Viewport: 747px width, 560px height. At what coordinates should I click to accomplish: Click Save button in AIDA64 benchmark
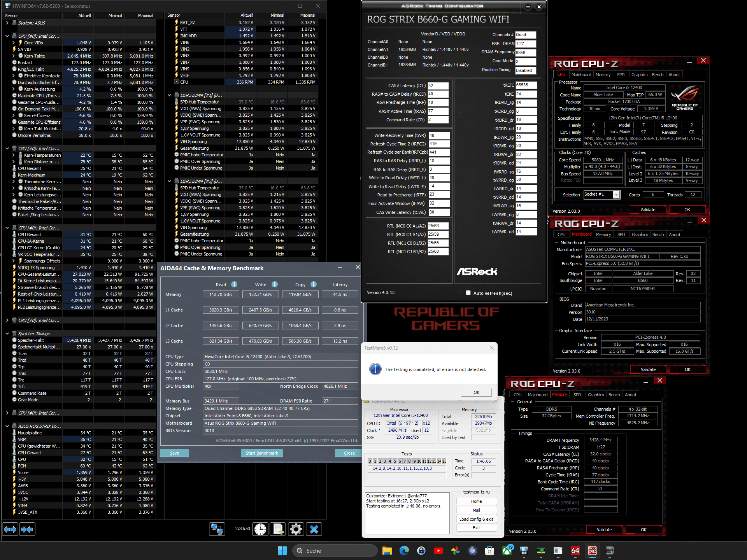(x=174, y=453)
